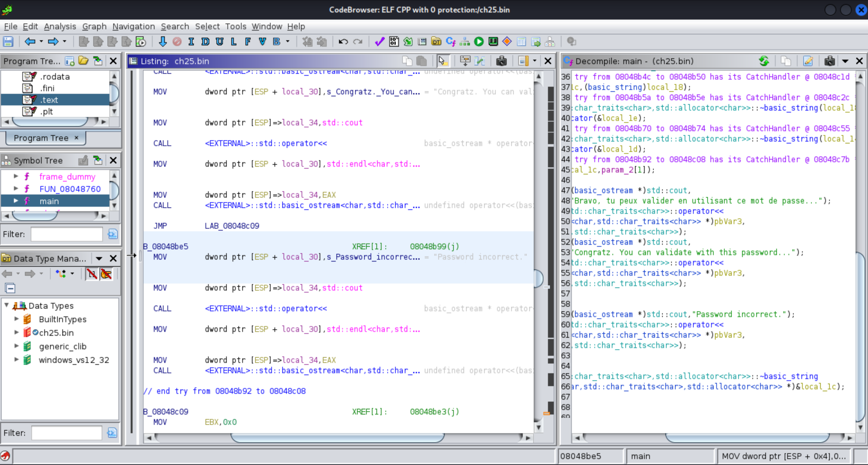Click the Save program floppy disk icon

[8, 42]
